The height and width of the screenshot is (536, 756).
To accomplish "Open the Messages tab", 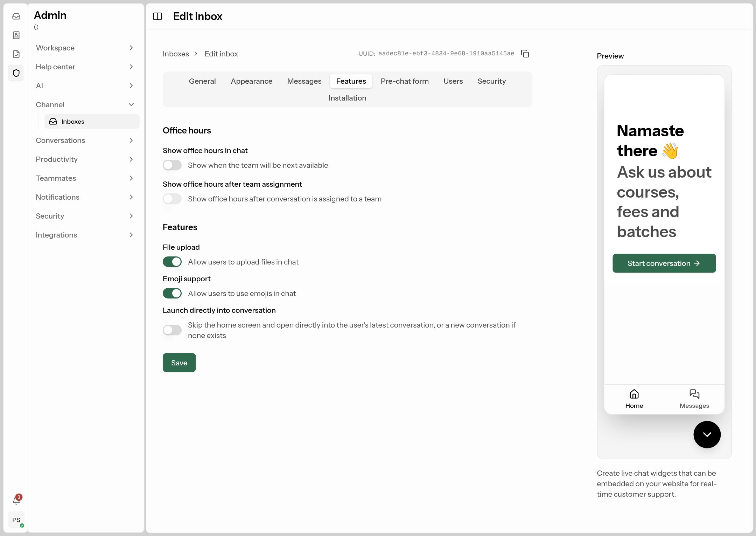I will pyautogui.click(x=304, y=81).
